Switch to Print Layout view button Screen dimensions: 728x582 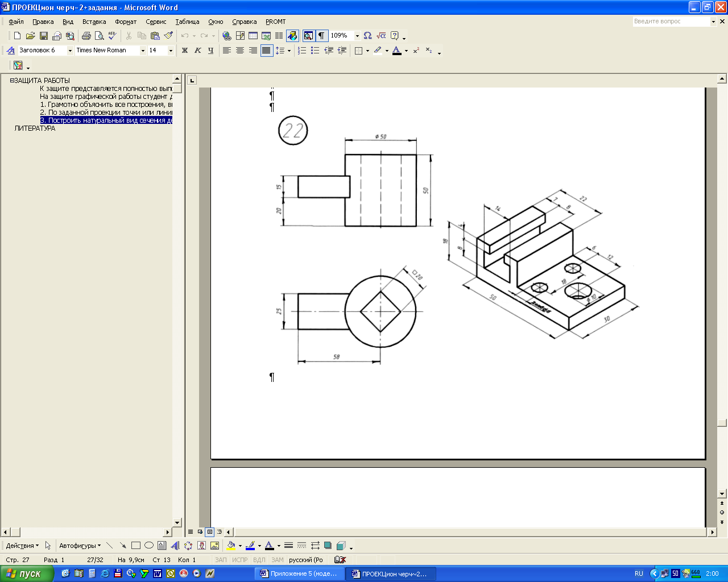tap(209, 532)
